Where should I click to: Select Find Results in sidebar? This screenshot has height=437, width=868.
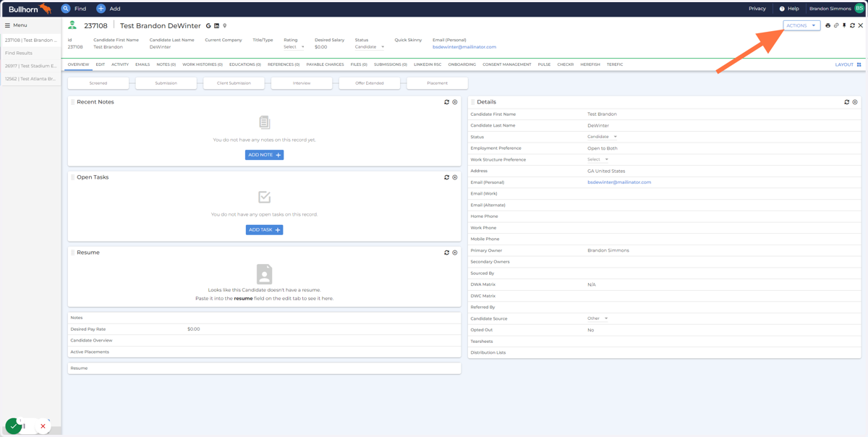pyautogui.click(x=30, y=53)
